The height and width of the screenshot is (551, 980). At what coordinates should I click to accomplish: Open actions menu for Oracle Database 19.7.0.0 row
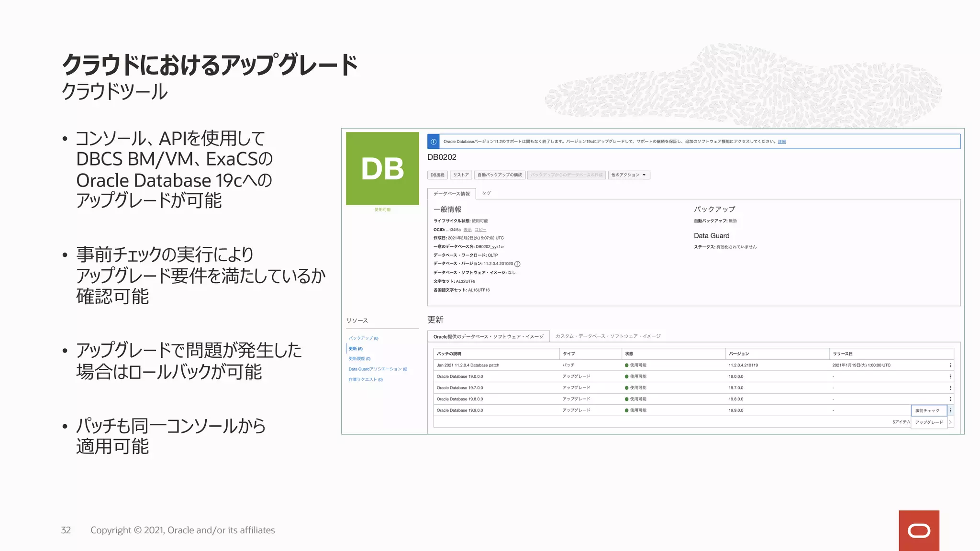950,388
